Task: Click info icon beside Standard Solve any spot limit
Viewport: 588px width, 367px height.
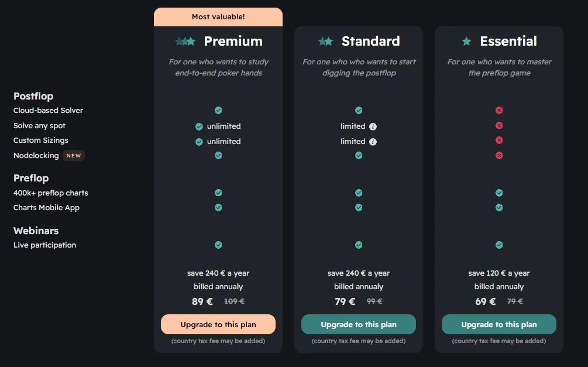Action: (x=373, y=126)
